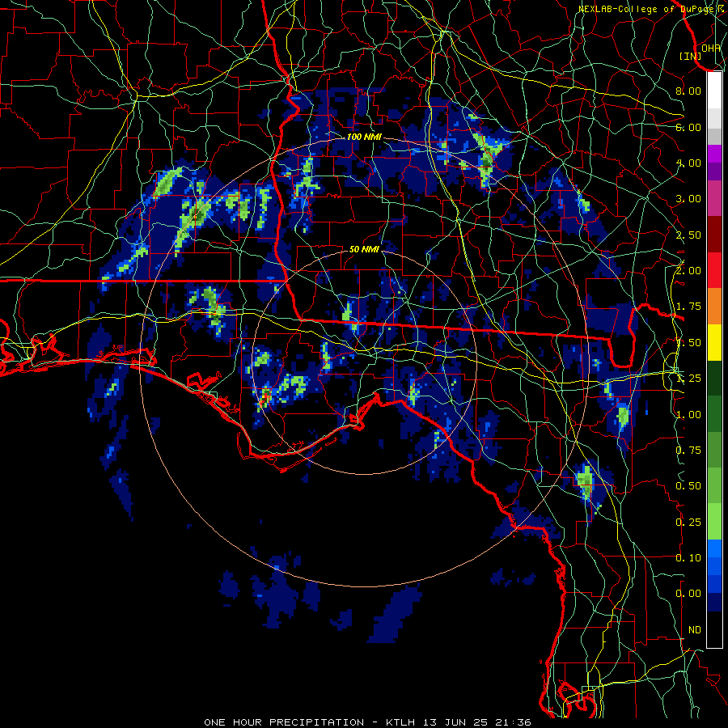Image resolution: width=728 pixels, height=728 pixels.
Task: Click the 2.50 legend value
Action: tap(688, 235)
